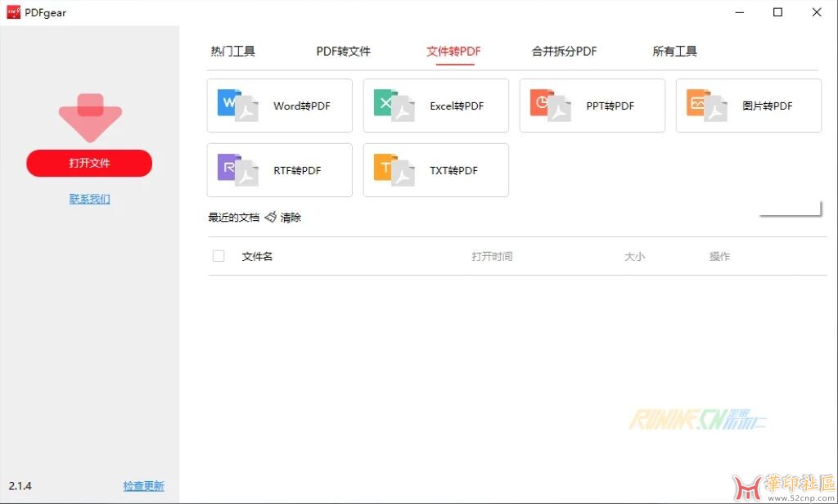Click the 操作 column header
The image size is (838, 504).
pos(719,257)
